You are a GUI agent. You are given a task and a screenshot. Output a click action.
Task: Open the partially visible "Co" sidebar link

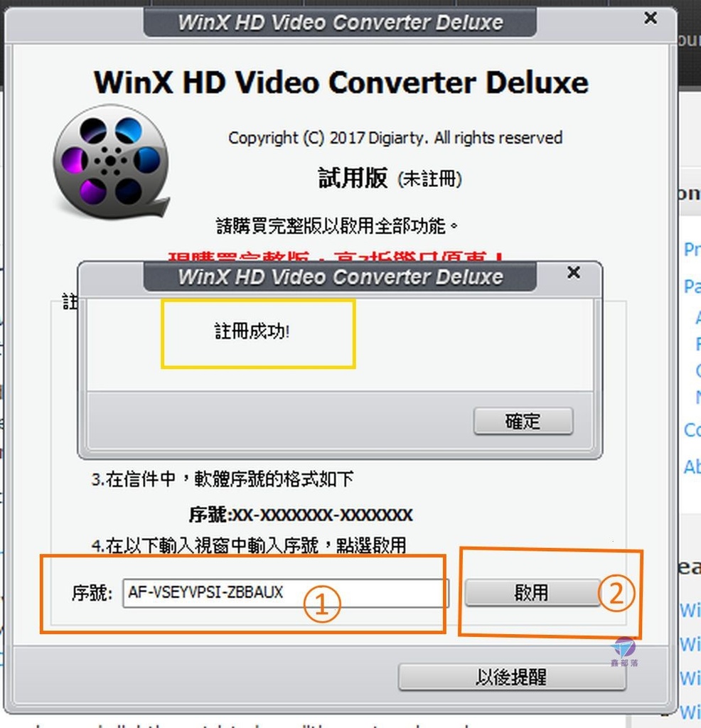[692, 430]
